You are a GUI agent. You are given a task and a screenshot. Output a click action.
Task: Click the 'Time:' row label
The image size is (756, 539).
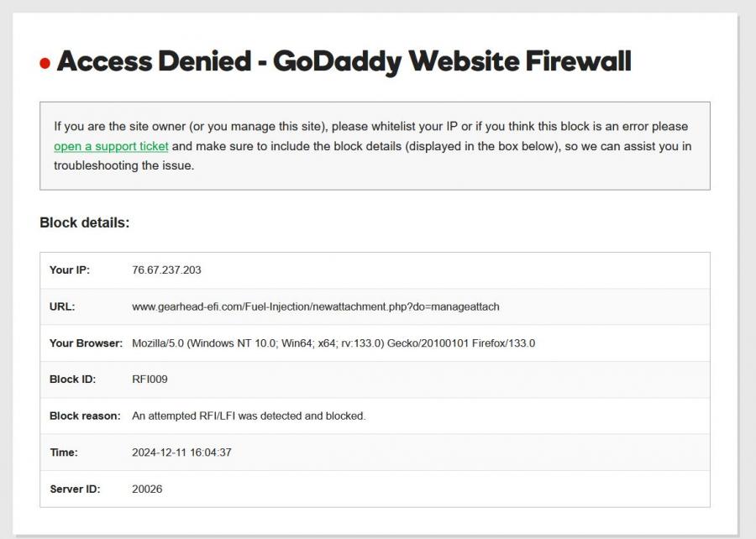point(64,453)
